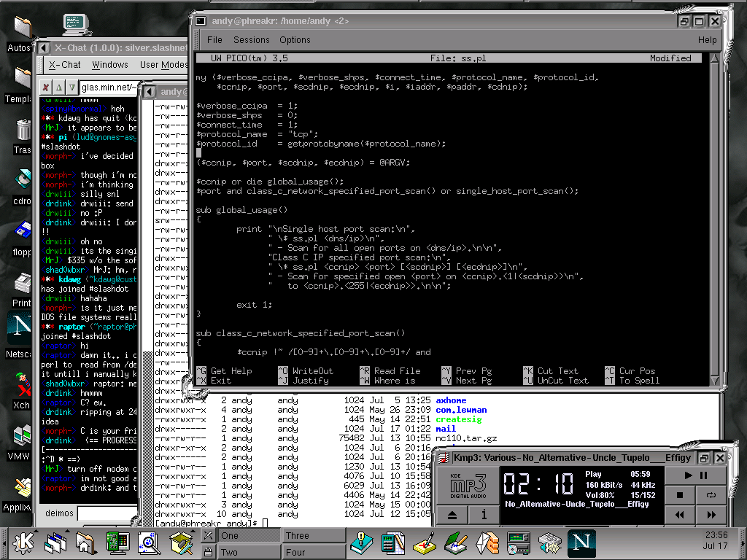Open the home directory panel icon
The height and width of the screenshot is (560, 747).
[x=85, y=542]
